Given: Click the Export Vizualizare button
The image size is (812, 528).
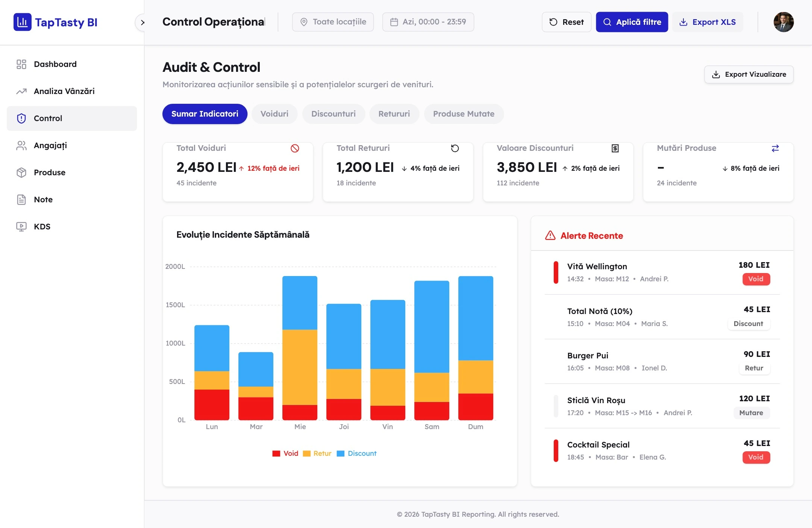Looking at the screenshot, I should coord(749,74).
